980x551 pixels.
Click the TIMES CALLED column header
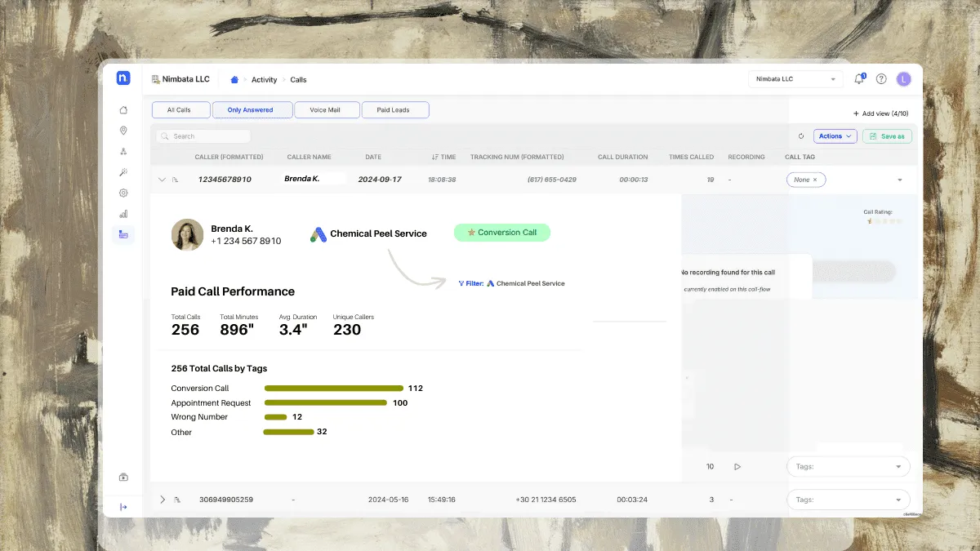(692, 157)
